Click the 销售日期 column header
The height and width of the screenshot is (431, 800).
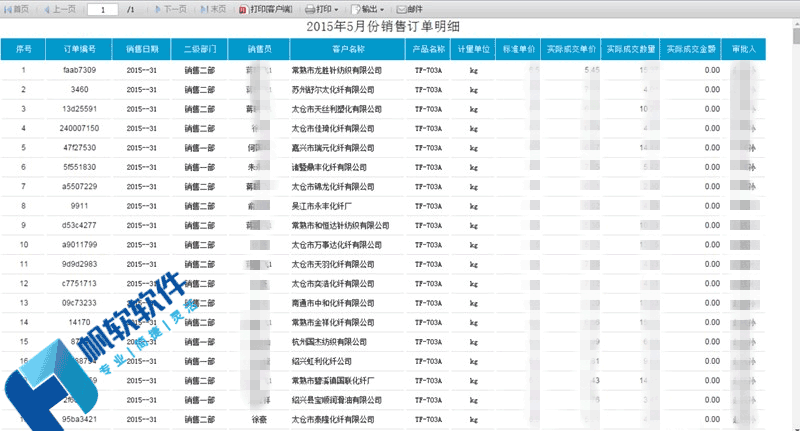[x=142, y=49]
